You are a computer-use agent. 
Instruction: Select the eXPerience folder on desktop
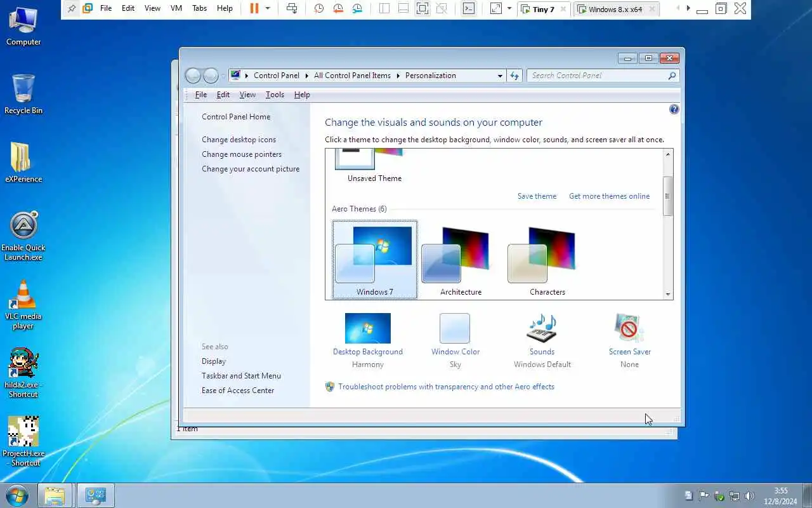point(23,163)
